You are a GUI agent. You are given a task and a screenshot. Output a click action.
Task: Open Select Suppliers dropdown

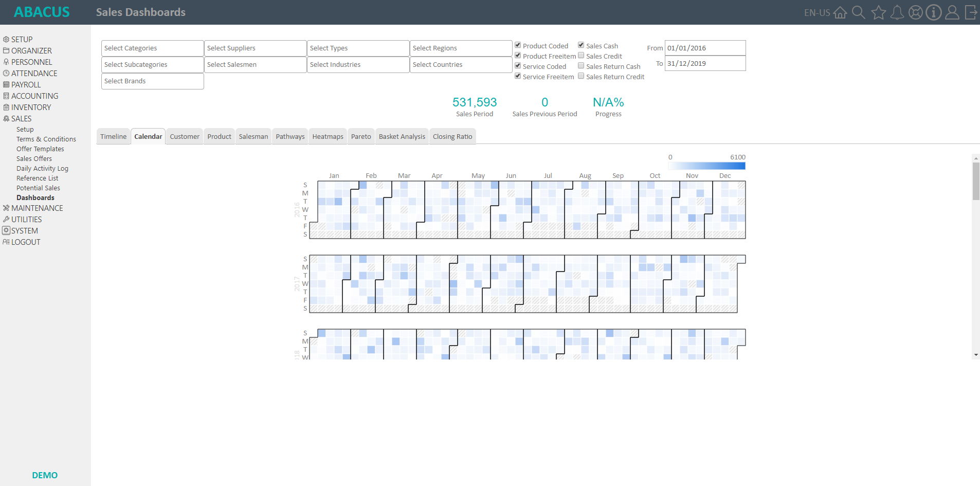(256, 48)
